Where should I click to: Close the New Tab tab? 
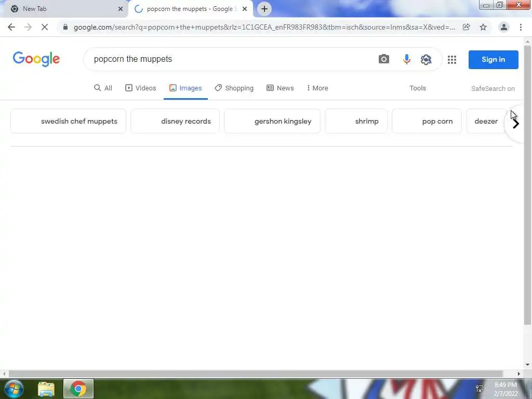121,9
